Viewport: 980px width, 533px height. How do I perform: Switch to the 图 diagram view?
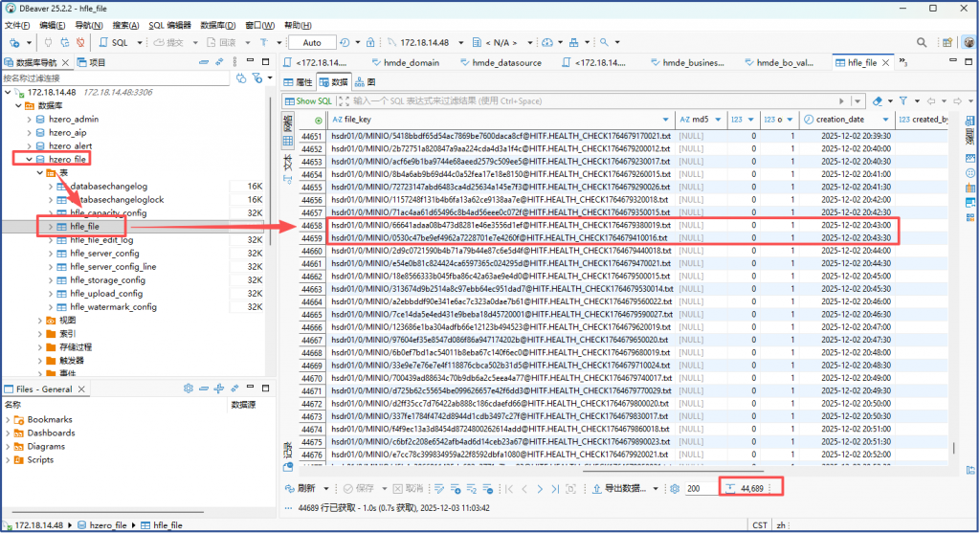coord(366,82)
